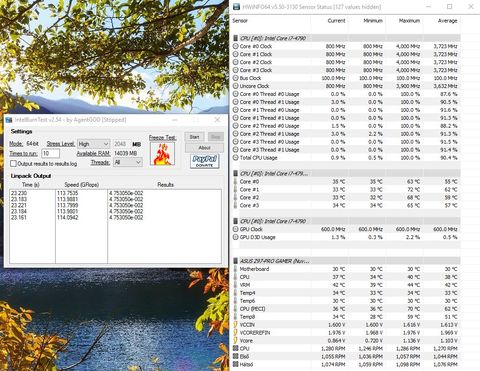Click the Times to run input field
Screen dimensions: 480x371
[x=51, y=153]
